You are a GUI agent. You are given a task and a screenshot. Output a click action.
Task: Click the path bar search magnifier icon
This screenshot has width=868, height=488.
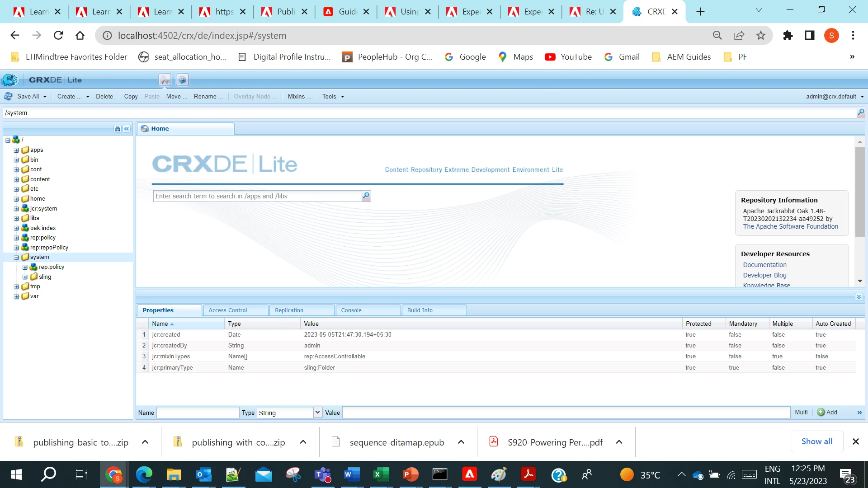pos(861,113)
